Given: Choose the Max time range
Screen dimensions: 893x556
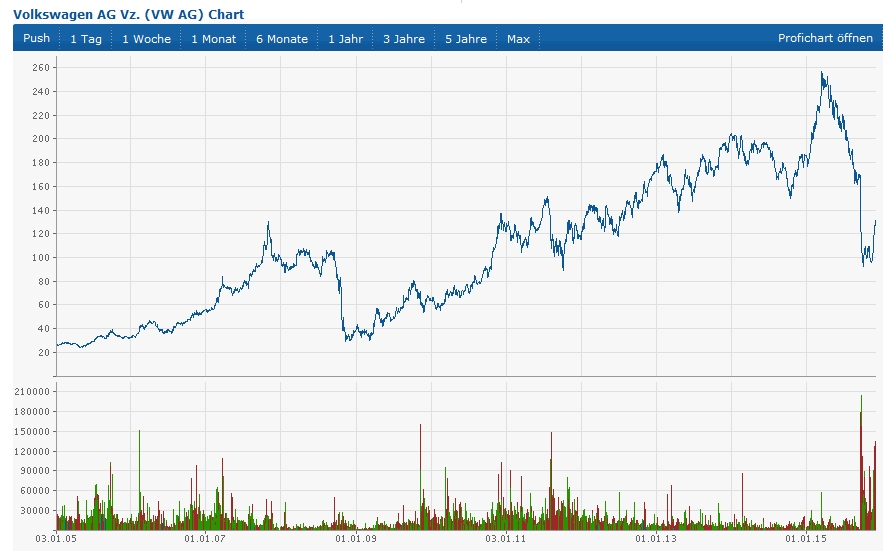Looking at the screenshot, I should pyautogui.click(x=518, y=39).
